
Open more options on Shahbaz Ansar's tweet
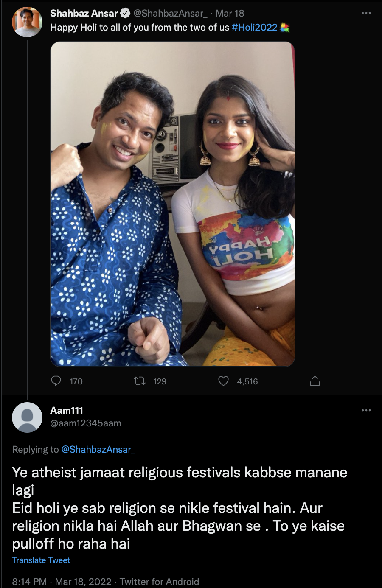pos(366,13)
